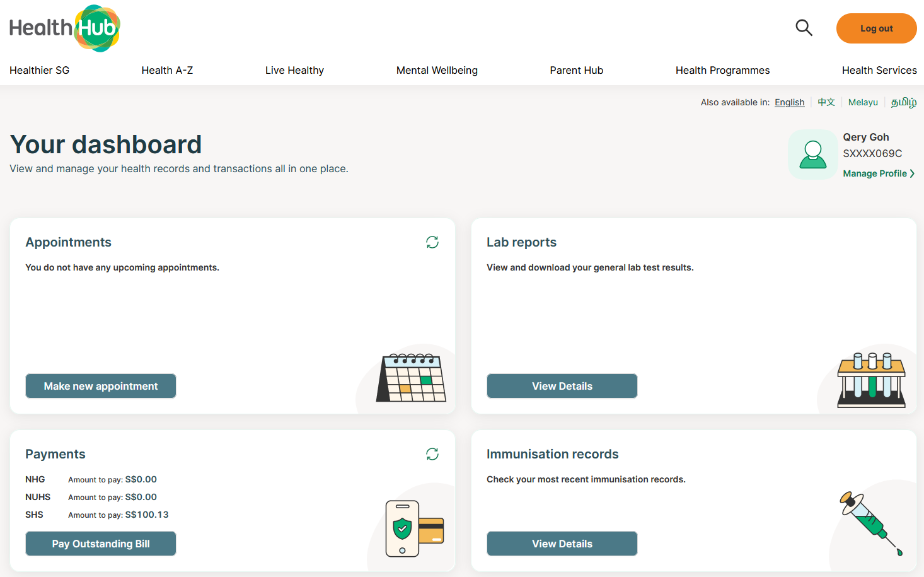Refresh the Payments card
The image size is (924, 577).
[x=432, y=453]
